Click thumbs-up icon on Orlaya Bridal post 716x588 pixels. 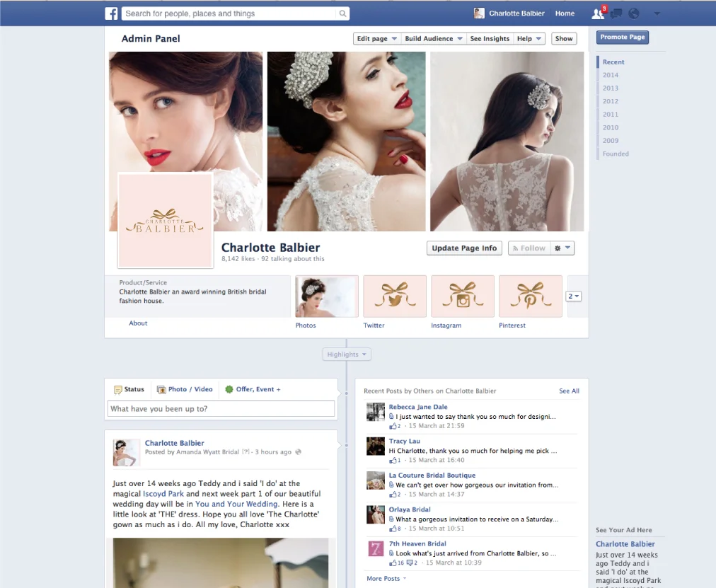393,529
